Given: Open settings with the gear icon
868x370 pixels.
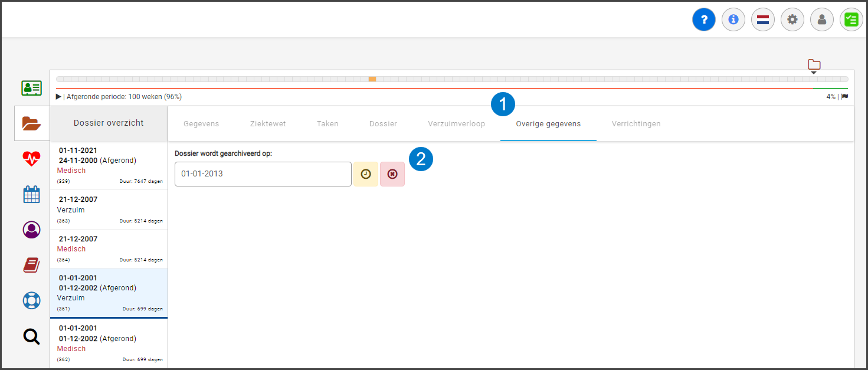Looking at the screenshot, I should click(x=792, y=19).
